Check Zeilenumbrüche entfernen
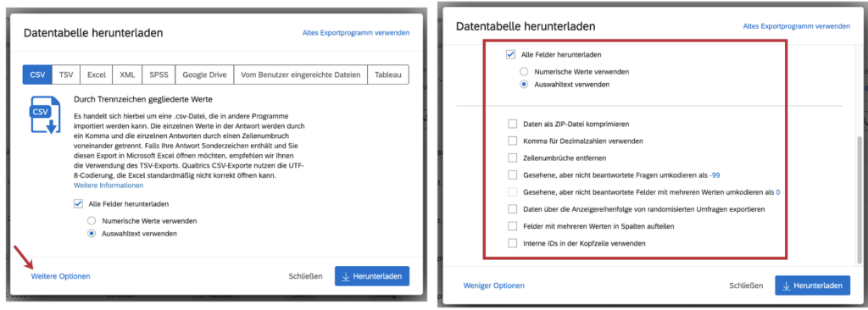The image size is (868, 310). click(513, 158)
